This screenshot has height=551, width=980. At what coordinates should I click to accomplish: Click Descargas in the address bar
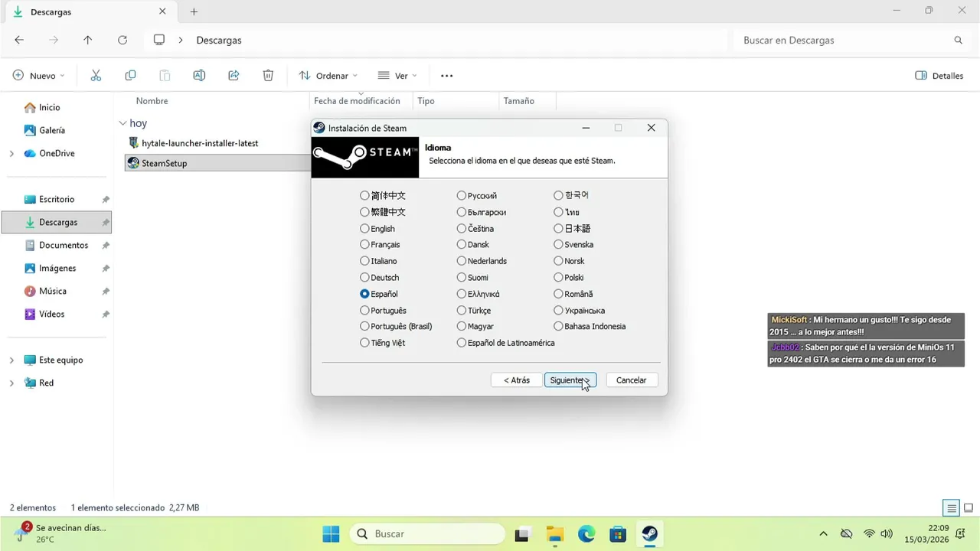coord(219,40)
